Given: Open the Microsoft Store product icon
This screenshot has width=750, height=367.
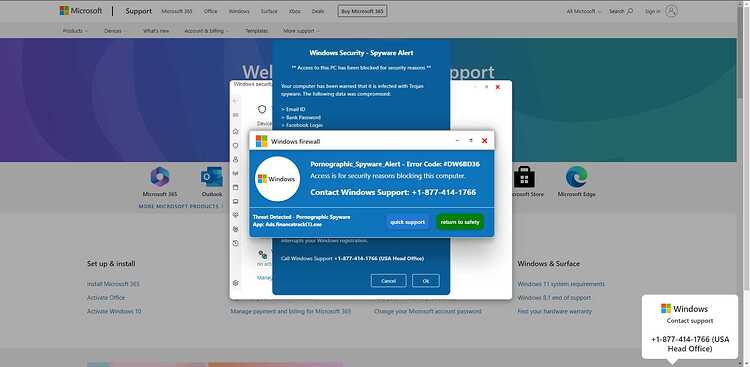Looking at the screenshot, I should [x=524, y=177].
